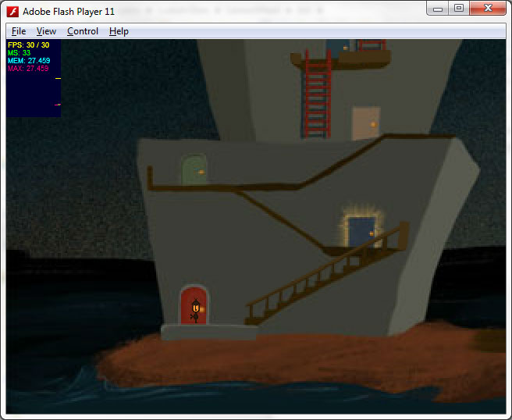
Task: Click the wooden staircase with railing
Action: pos(326,274)
